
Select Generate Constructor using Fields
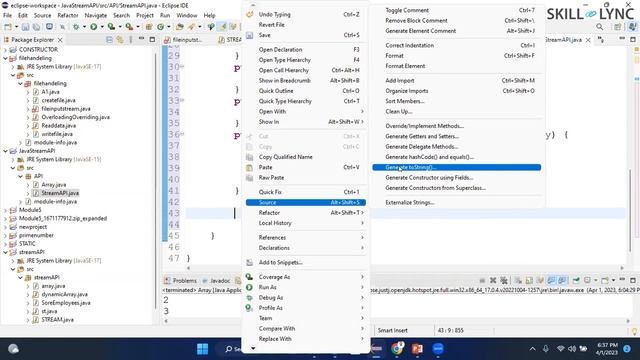(456, 178)
